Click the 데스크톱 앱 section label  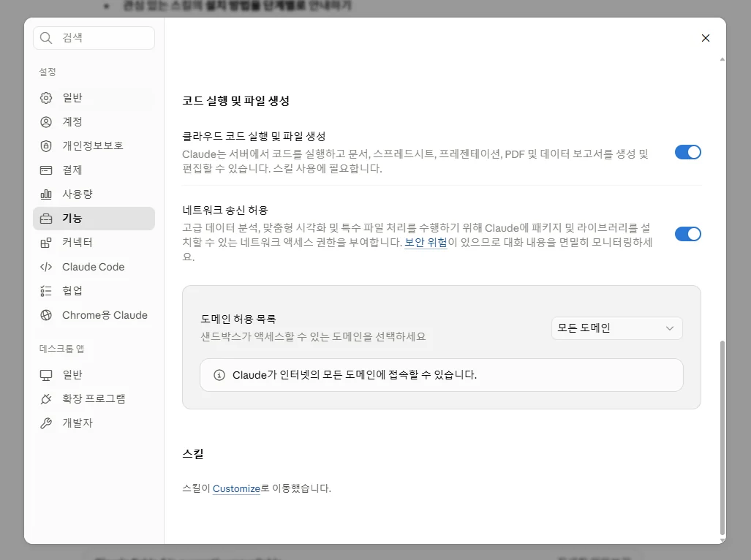61,349
